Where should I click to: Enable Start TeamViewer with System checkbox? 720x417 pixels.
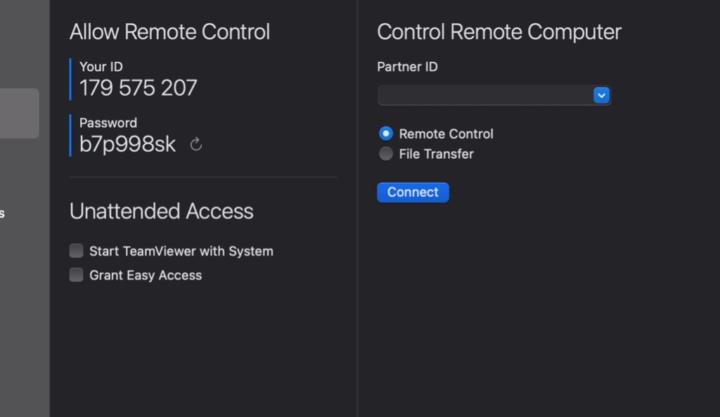coord(76,251)
